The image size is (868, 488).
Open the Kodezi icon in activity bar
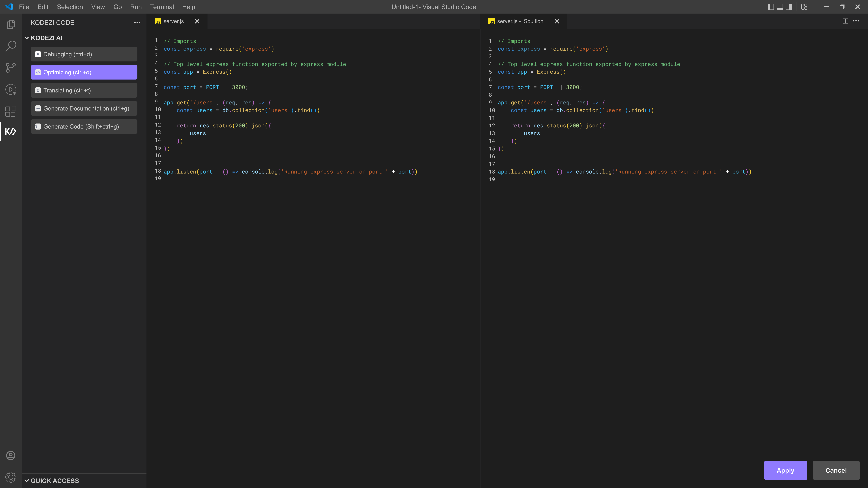(x=11, y=131)
